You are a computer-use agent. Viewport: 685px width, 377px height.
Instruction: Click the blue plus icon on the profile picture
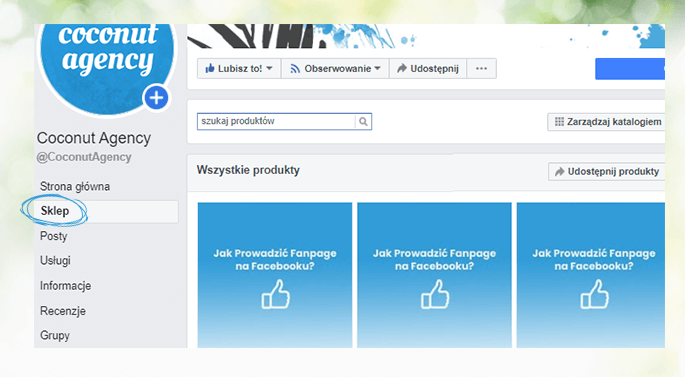[x=156, y=97]
